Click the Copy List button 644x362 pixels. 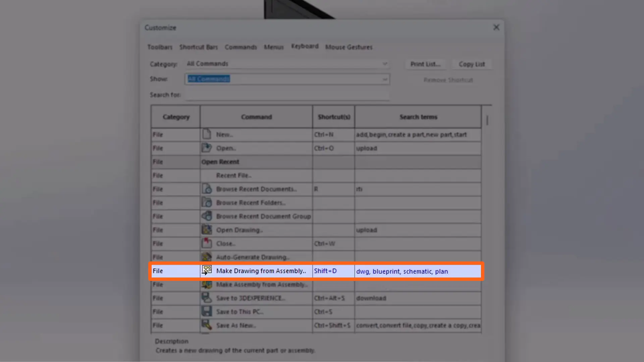tap(472, 64)
